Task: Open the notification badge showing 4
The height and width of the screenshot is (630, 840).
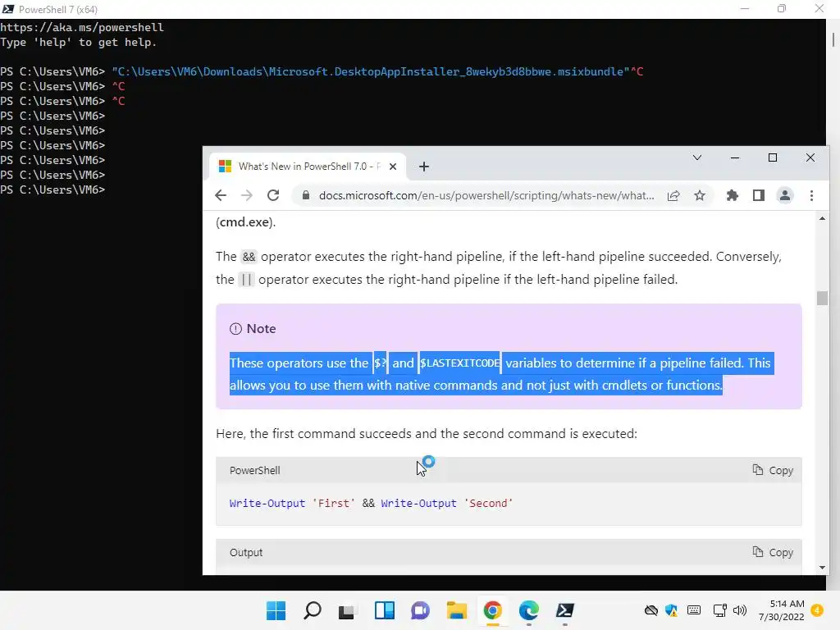Action: point(817,610)
